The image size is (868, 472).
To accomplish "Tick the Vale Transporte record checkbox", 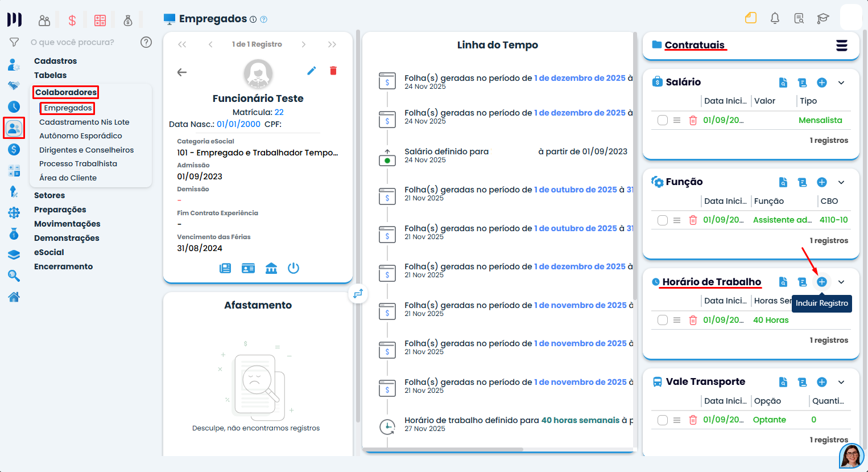I will point(663,420).
